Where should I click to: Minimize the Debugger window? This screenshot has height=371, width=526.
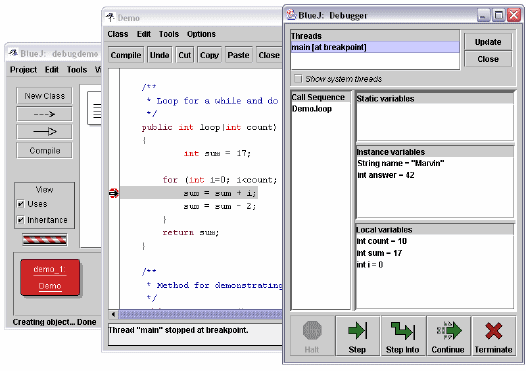point(483,15)
